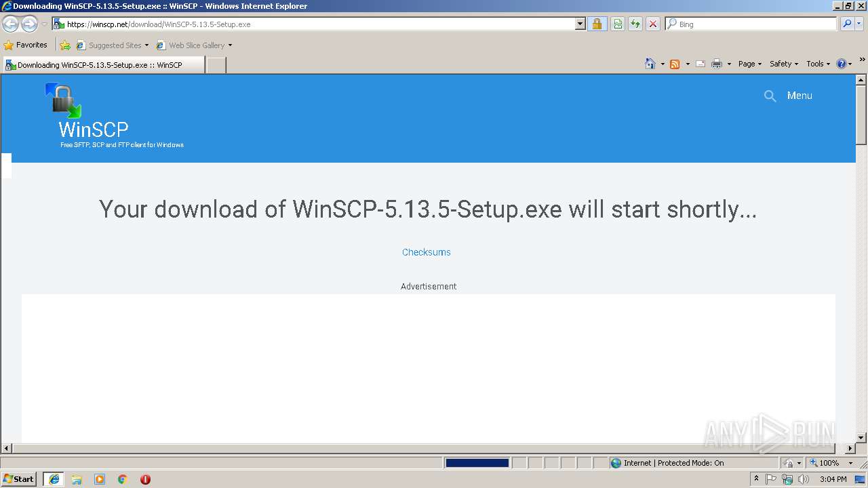Image resolution: width=868 pixels, height=488 pixels.
Task: Click the 'Protected Mode: On' status text
Action: [691, 463]
